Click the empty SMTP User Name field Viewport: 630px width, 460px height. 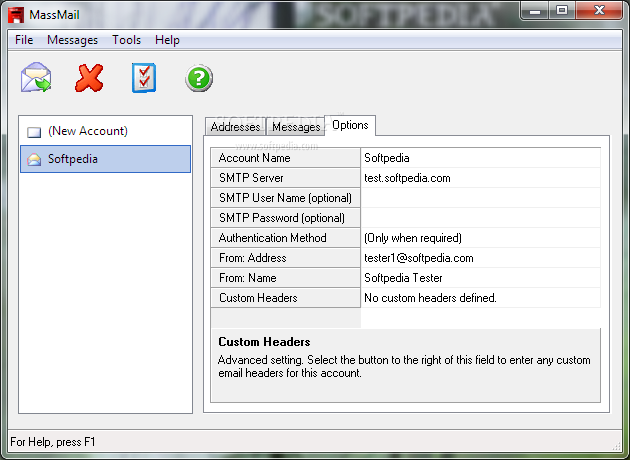tap(481, 198)
